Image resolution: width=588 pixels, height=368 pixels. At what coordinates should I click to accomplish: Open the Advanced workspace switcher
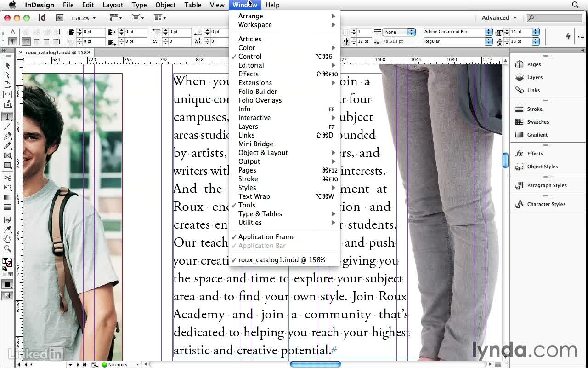pos(499,18)
